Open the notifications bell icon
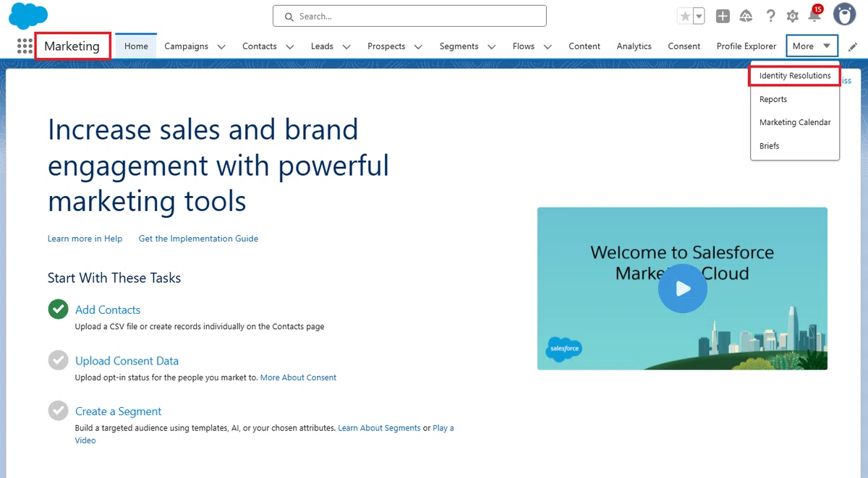The height and width of the screenshot is (478, 868). 814,14
